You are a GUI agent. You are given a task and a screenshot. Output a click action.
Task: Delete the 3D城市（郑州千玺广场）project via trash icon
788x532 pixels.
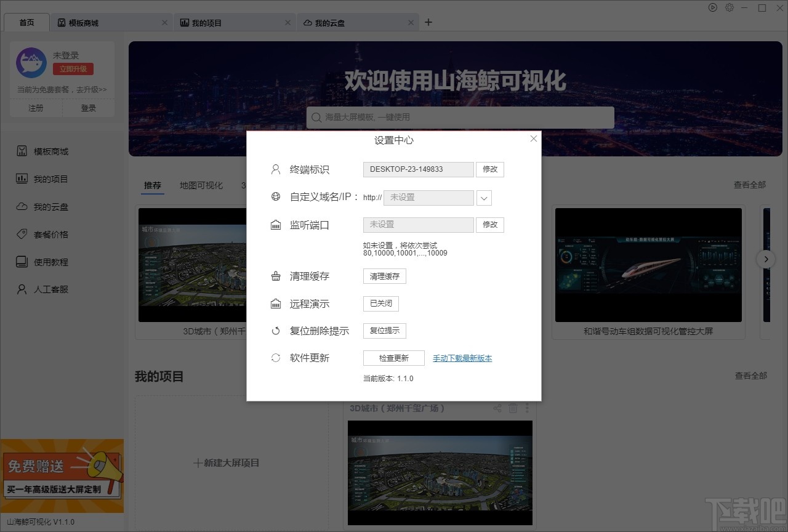513,408
